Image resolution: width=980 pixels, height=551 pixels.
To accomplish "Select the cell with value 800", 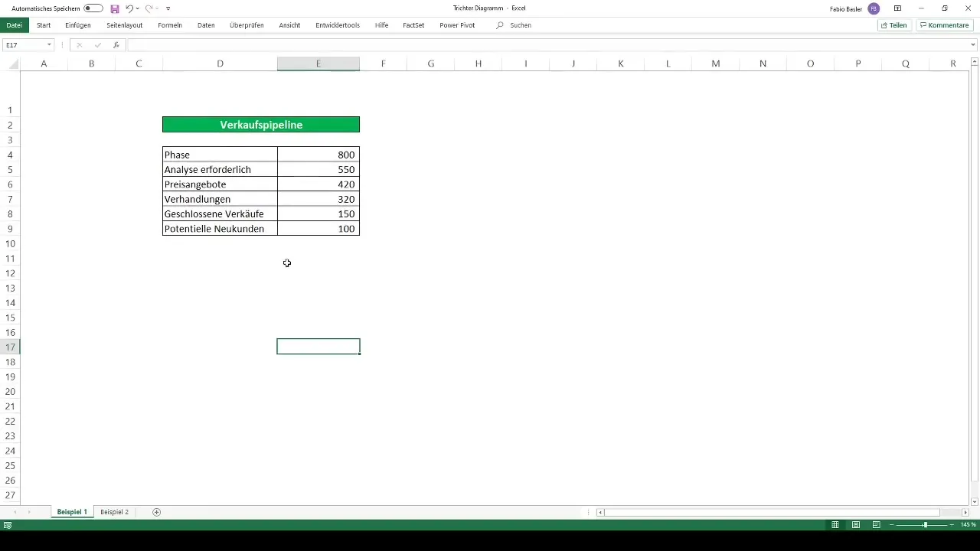I will pos(318,155).
